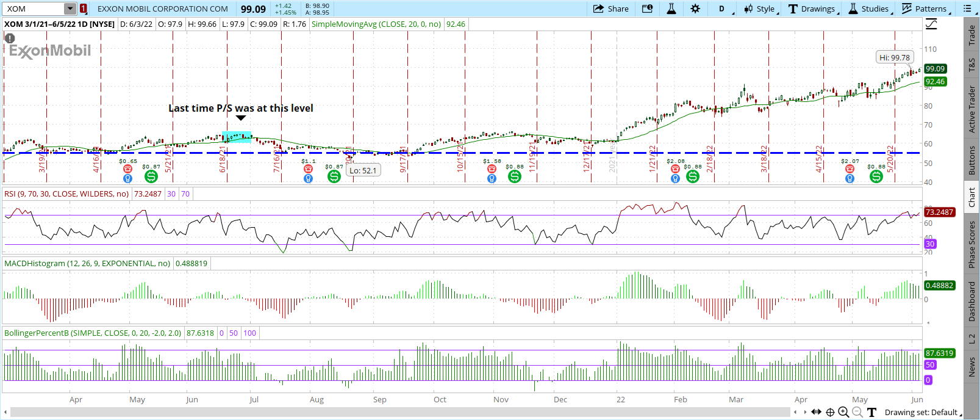980x420 pixels.
Task: Click the 99.09 last price axis label
Action: (935, 69)
